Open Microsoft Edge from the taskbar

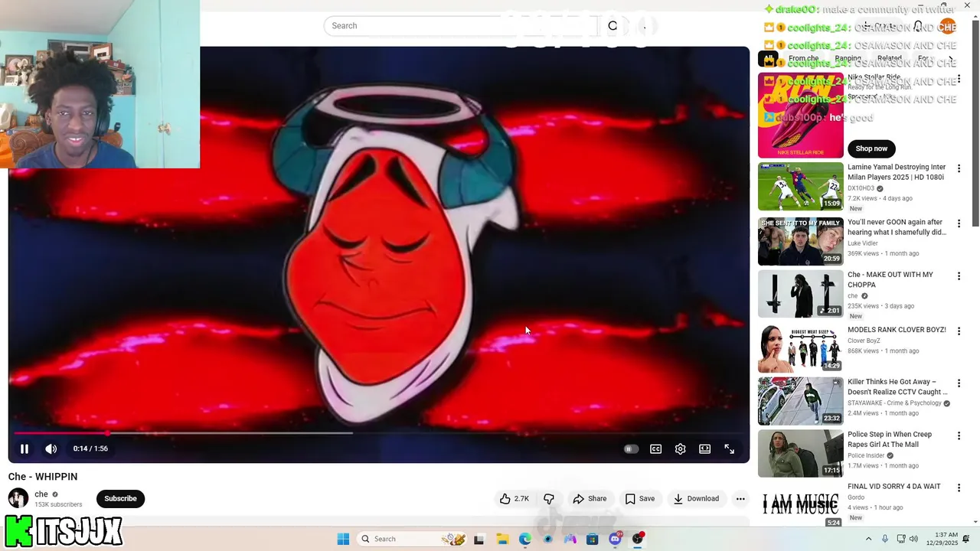pyautogui.click(x=524, y=539)
